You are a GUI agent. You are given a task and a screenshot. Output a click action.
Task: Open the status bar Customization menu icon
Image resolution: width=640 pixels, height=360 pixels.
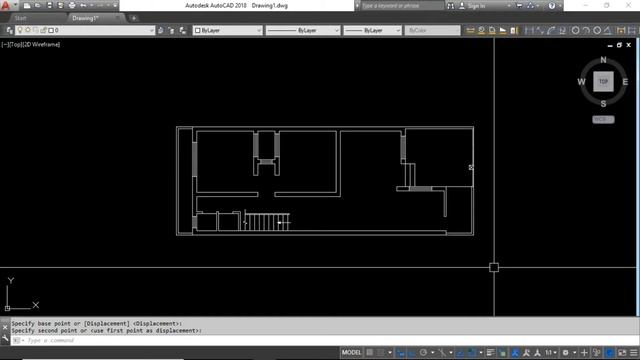633,352
